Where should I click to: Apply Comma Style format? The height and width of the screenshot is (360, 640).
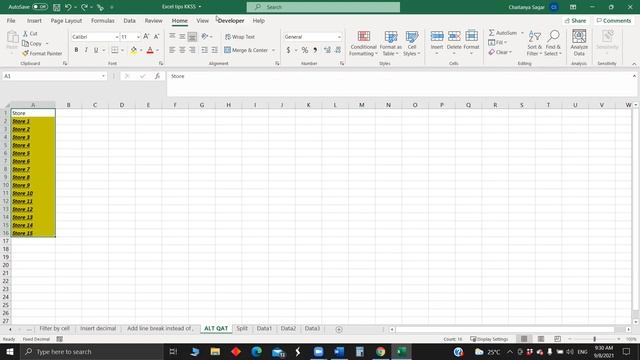[x=315, y=50]
